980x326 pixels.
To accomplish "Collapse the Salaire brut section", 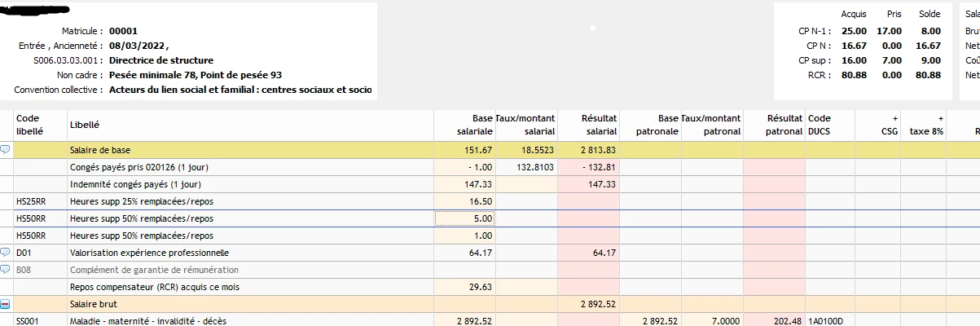I will 6,304.
